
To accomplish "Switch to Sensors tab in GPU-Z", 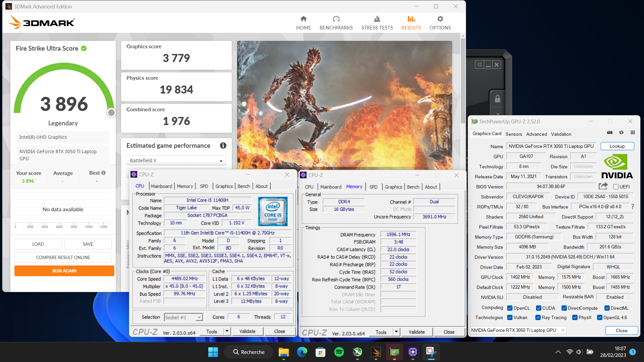I will (514, 134).
